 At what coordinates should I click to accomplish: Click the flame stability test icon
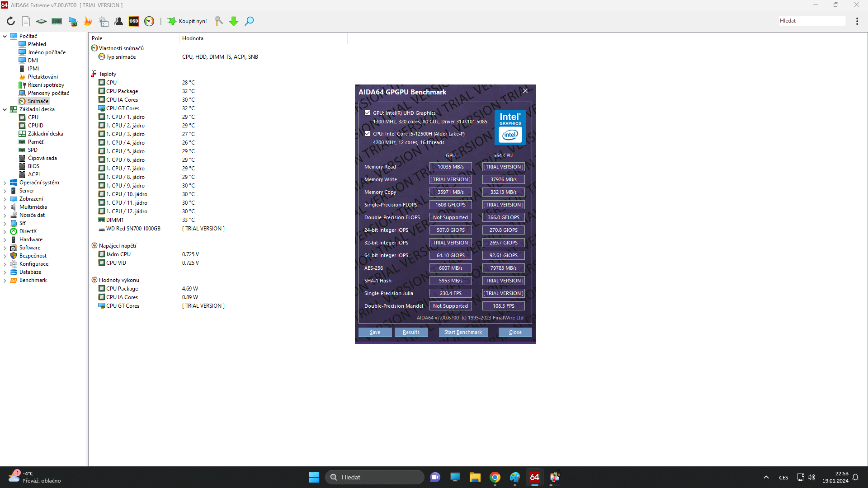tap(88, 21)
